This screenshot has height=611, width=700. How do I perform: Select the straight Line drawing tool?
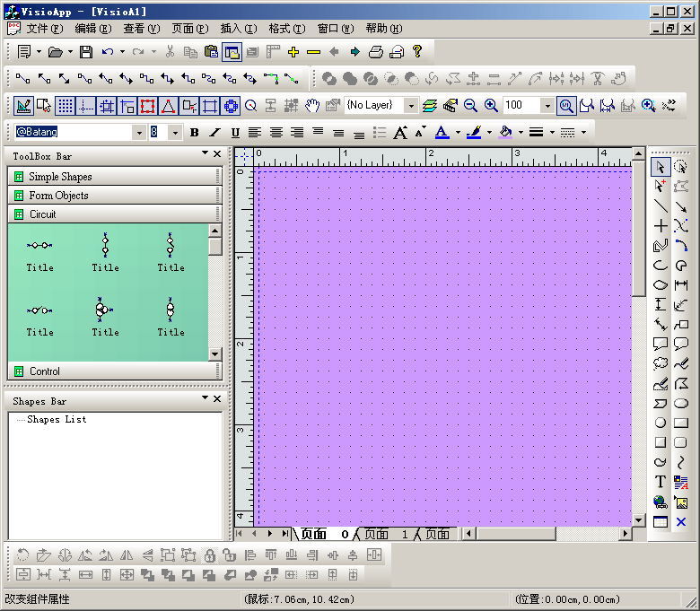click(x=661, y=206)
